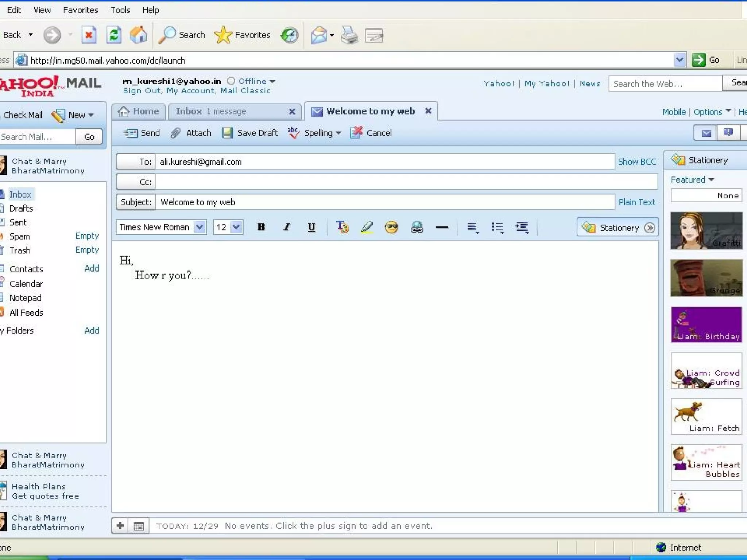Open the font size 12 dropdown

pyautogui.click(x=236, y=227)
